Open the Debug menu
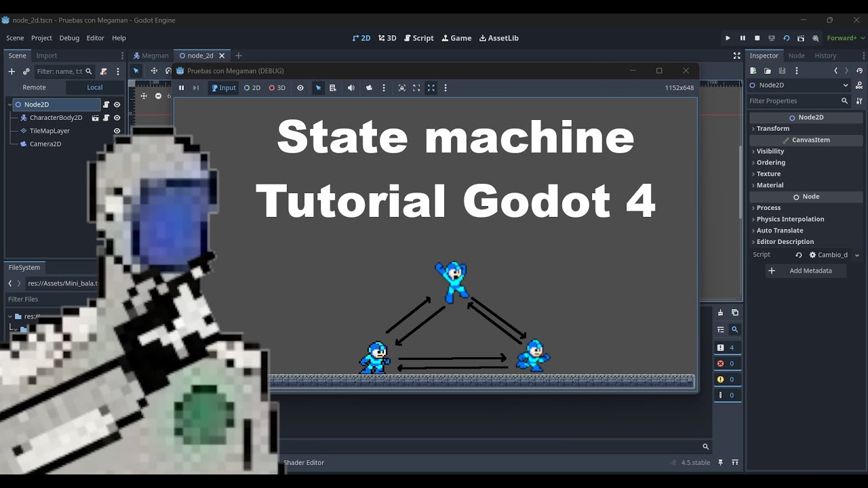The height and width of the screenshot is (488, 868). coord(69,38)
